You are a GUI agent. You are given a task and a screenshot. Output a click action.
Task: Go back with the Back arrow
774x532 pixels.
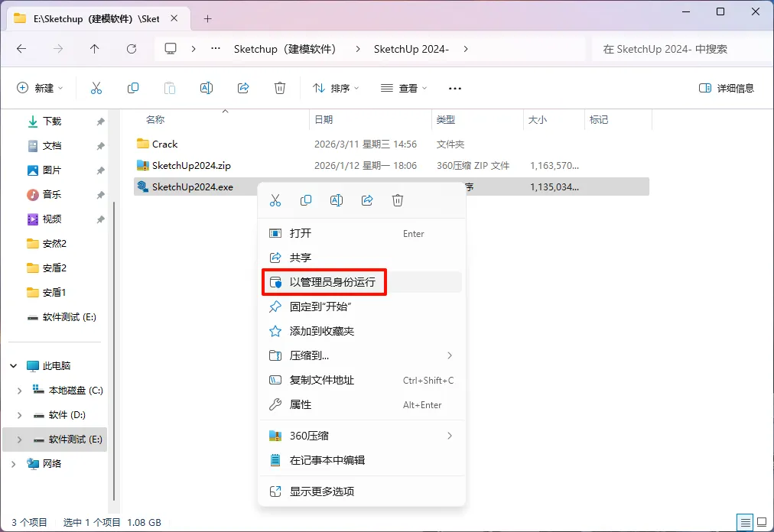click(21, 49)
